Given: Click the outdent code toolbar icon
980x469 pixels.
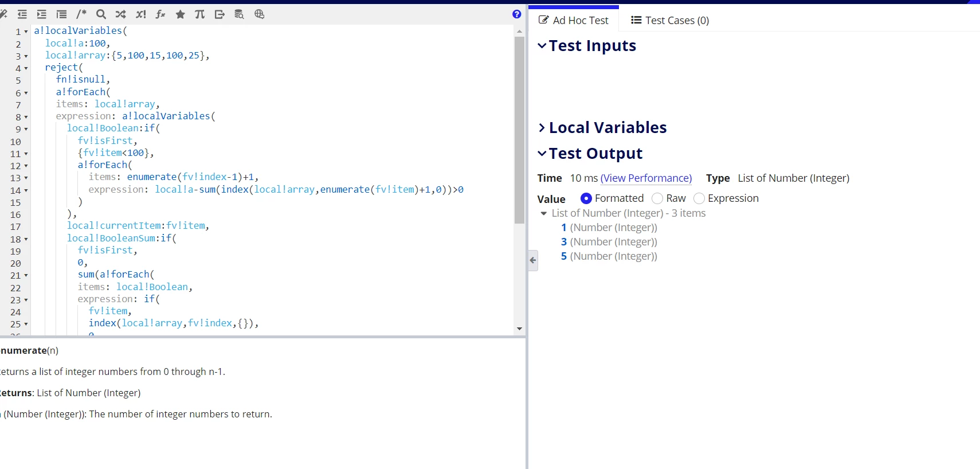Looking at the screenshot, I should coord(22,14).
